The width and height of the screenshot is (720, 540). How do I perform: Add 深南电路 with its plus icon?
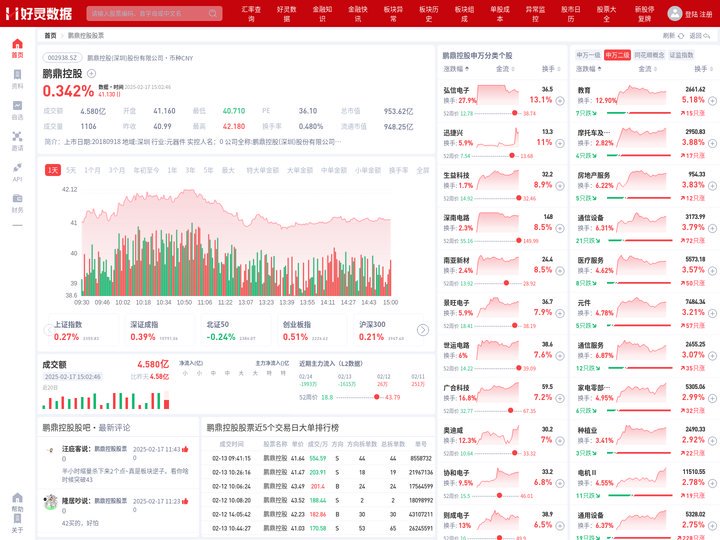[x=560, y=228]
